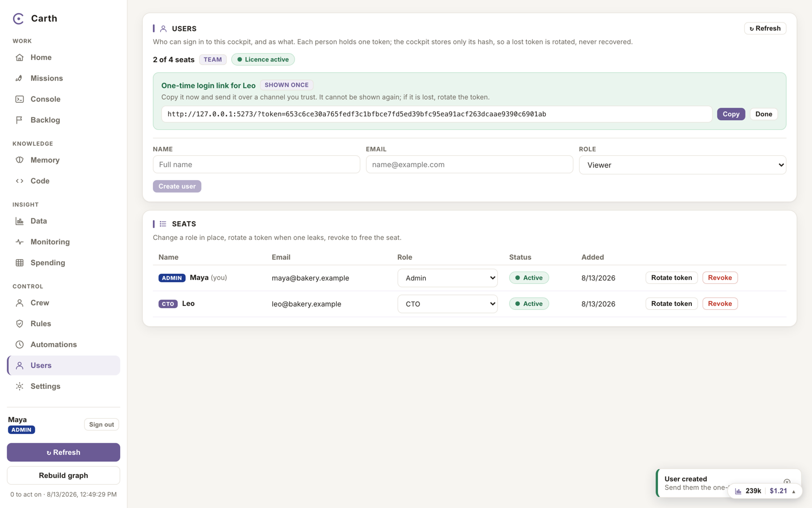
Task: Open Data via its bar-chart icon
Action: tap(20, 221)
